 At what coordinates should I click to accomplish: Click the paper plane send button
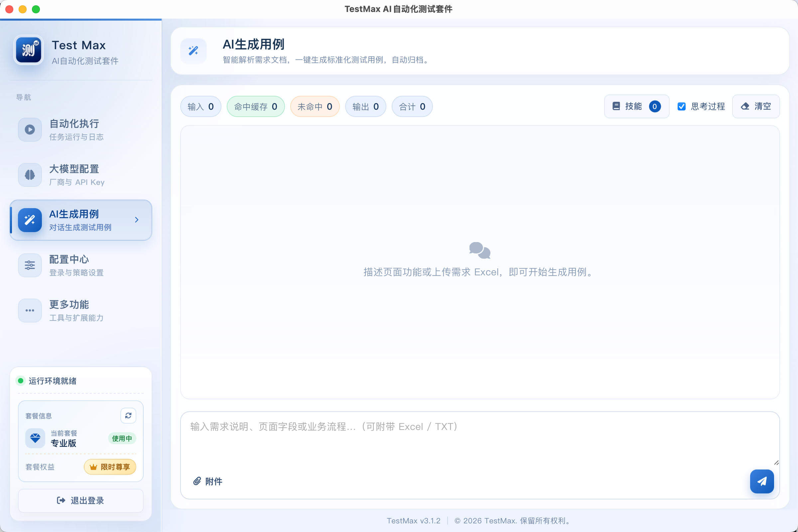pos(762,481)
